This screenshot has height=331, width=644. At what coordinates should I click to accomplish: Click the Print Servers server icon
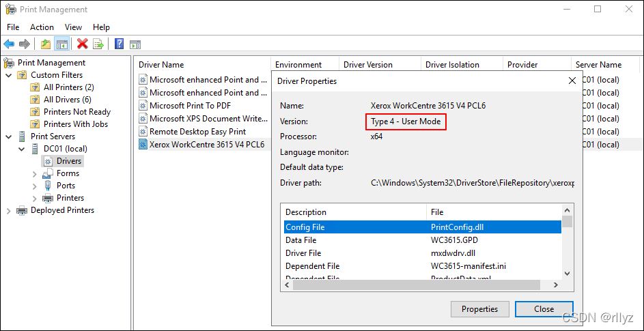(22, 136)
